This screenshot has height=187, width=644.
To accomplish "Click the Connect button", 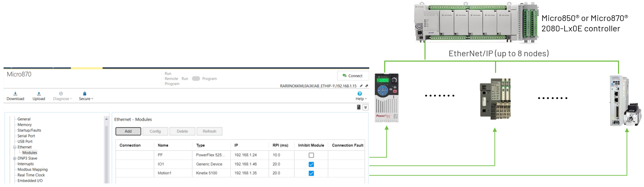I will (353, 76).
